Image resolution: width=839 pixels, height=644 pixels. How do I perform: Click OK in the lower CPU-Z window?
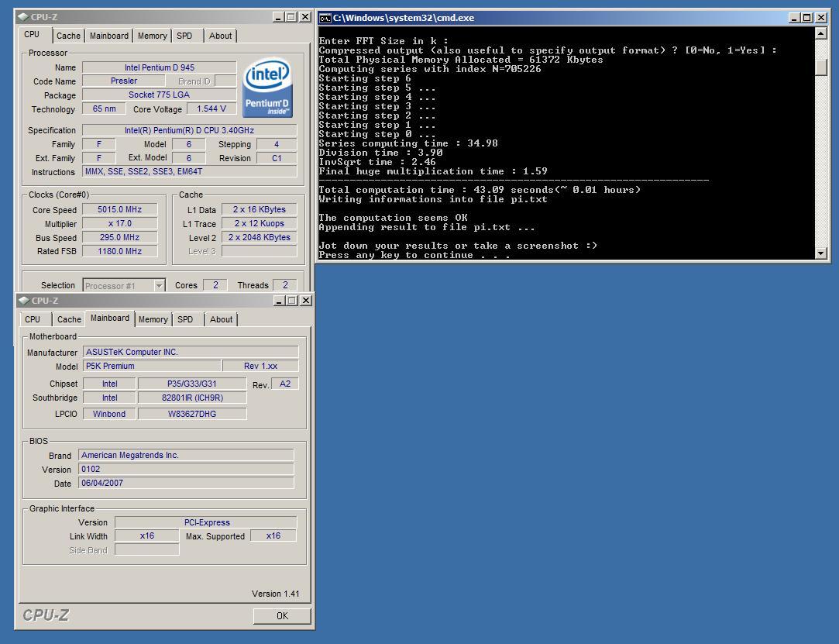[282, 615]
